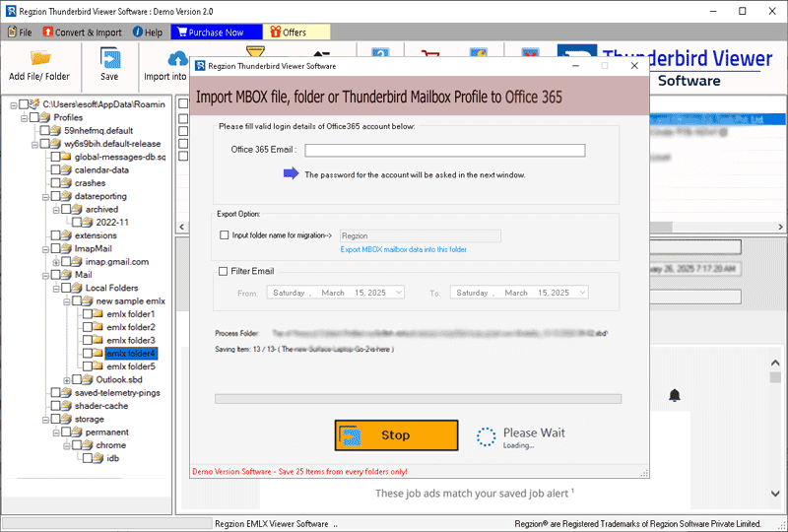The width and height of the screenshot is (788, 532).
Task: Select the extensions tree item
Action: 96,234
